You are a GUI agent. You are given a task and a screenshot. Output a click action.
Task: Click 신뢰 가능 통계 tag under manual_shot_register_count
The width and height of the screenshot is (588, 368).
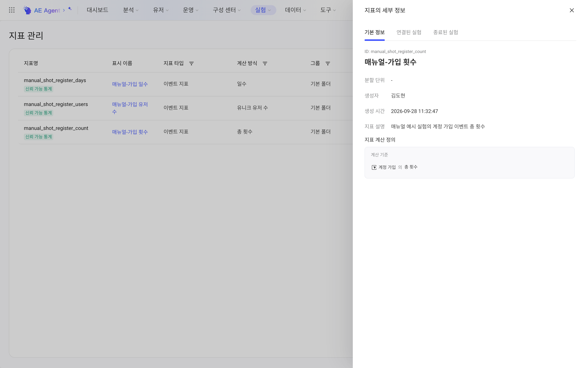click(39, 137)
